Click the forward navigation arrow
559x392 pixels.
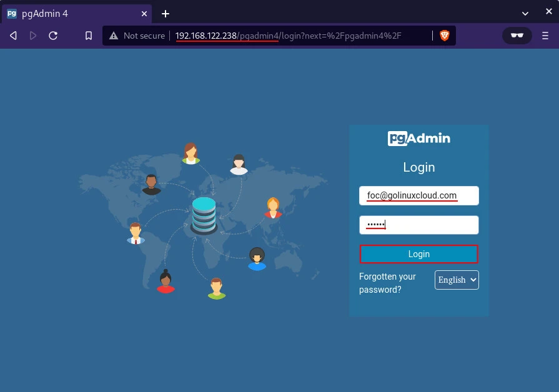point(33,36)
